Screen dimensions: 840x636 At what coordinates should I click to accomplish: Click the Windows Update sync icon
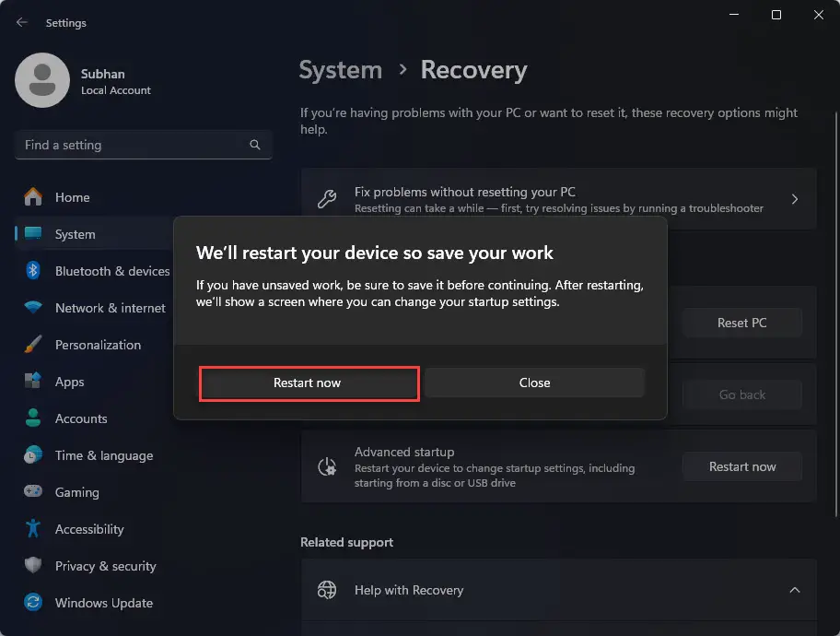[33, 603]
